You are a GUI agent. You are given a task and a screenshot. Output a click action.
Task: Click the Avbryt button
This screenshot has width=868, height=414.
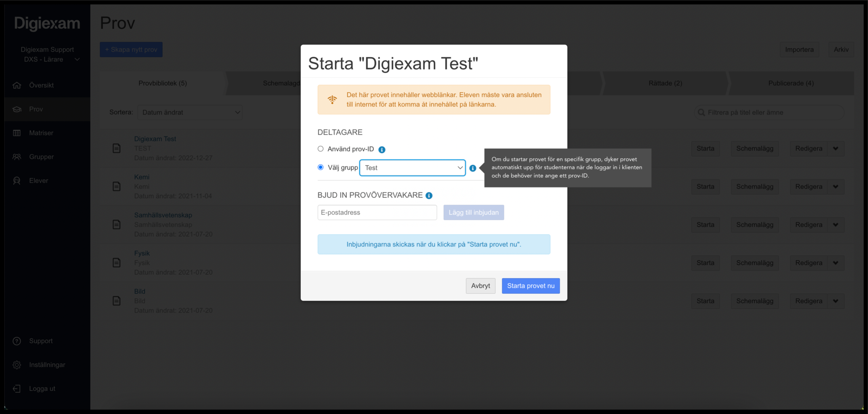(481, 286)
